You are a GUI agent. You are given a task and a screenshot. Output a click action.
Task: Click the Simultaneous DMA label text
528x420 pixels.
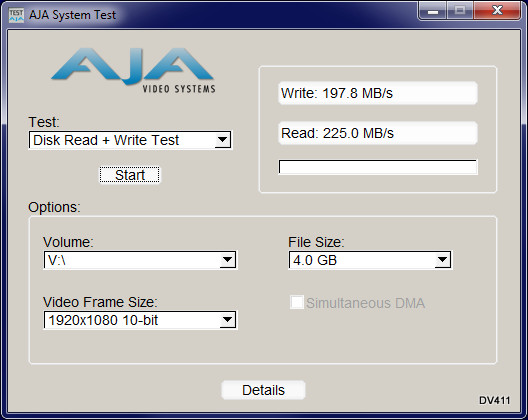point(365,303)
